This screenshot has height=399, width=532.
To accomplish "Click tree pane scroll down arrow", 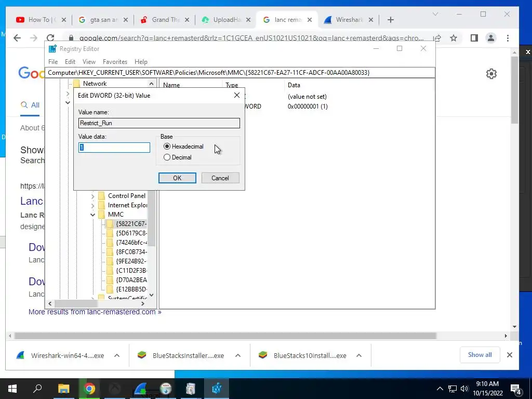I will pos(151,295).
